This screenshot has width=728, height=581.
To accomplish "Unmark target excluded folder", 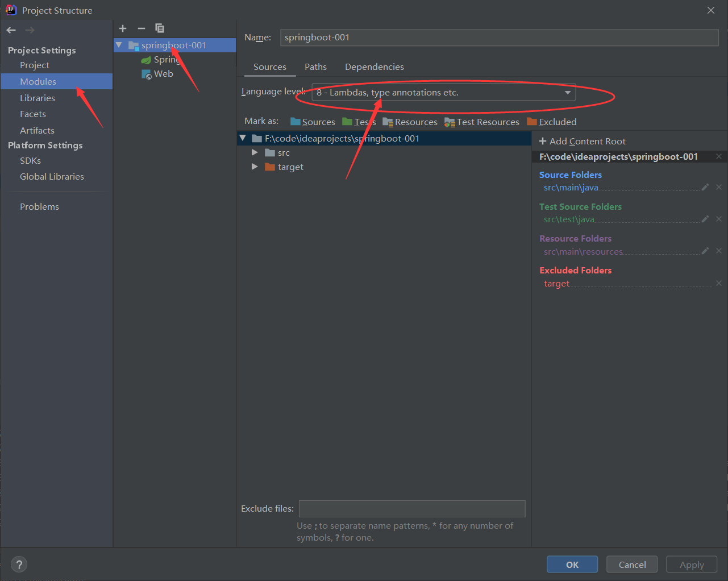I will [719, 283].
